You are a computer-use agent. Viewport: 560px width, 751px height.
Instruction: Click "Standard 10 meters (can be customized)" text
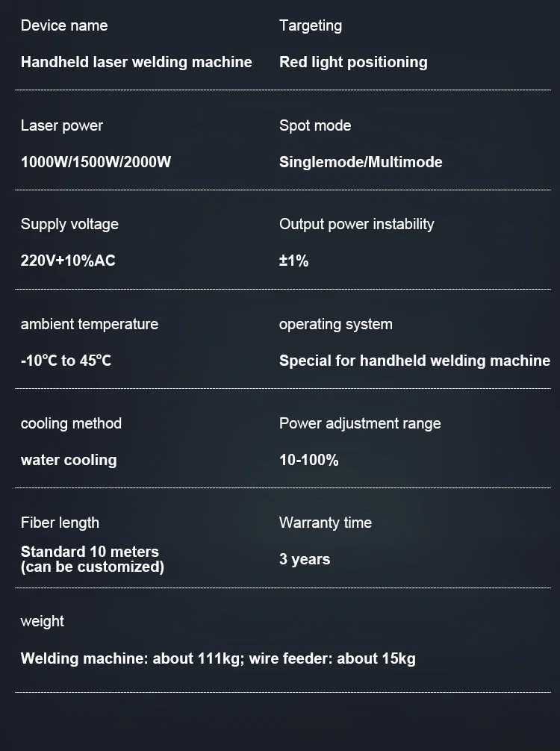[92, 559]
